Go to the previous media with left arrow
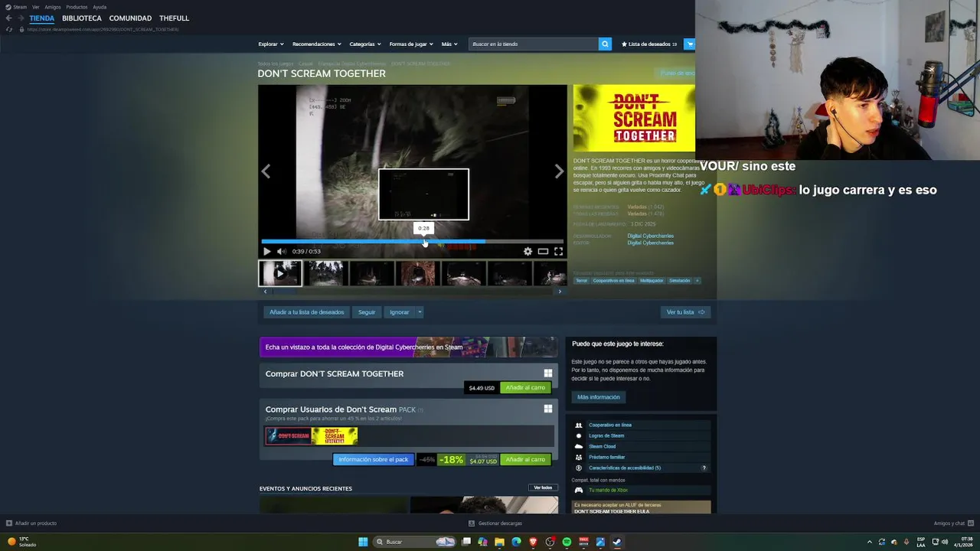 click(x=266, y=171)
